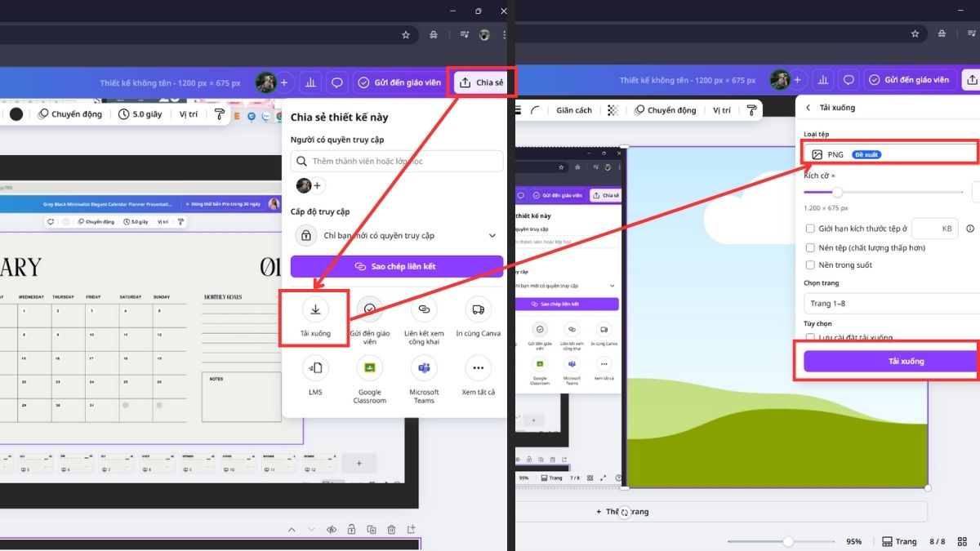Select the Gửi đến giáo viên share option icon
This screenshot has height=551, width=980.
coord(370,309)
